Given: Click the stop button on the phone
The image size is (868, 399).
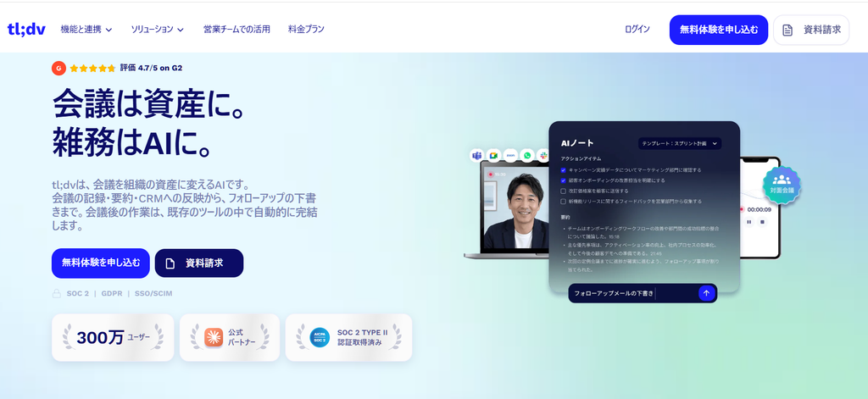Looking at the screenshot, I should (x=762, y=222).
